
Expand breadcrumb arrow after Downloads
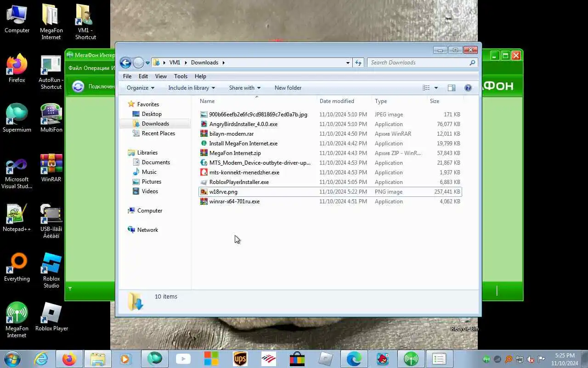[224, 63]
